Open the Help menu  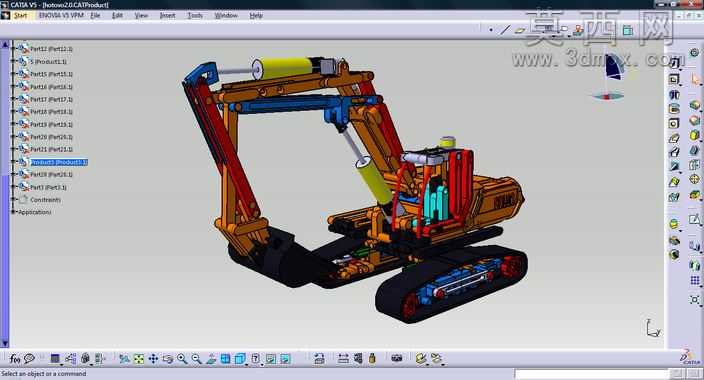(x=256, y=15)
